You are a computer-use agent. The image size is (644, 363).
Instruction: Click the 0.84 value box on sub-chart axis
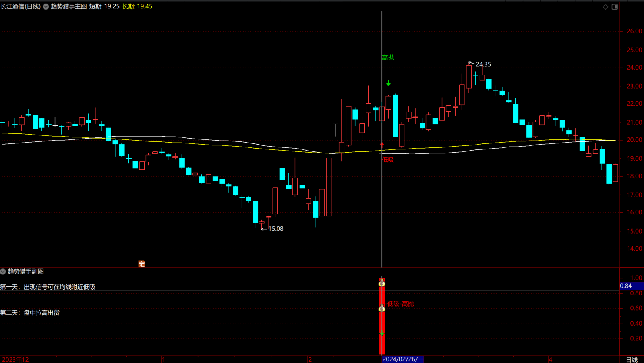(631, 286)
